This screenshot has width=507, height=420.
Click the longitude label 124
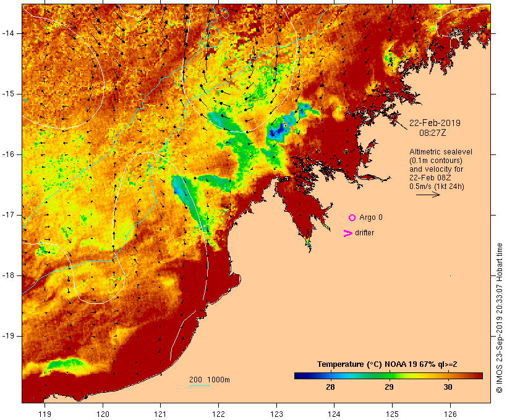[334, 414]
